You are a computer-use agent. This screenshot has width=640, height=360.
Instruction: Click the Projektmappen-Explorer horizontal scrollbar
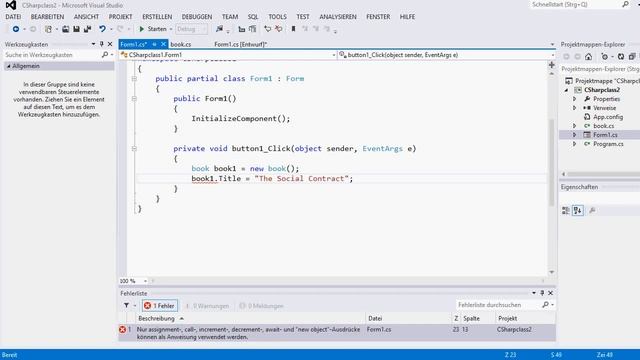point(603,174)
